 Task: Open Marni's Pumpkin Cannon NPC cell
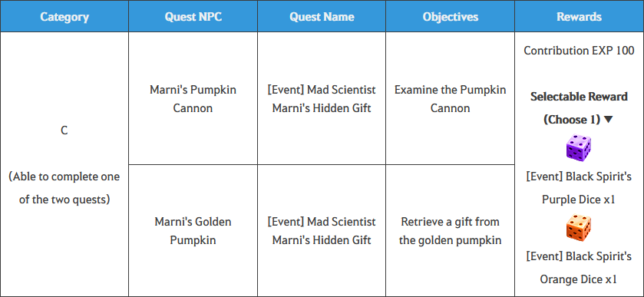(193, 98)
